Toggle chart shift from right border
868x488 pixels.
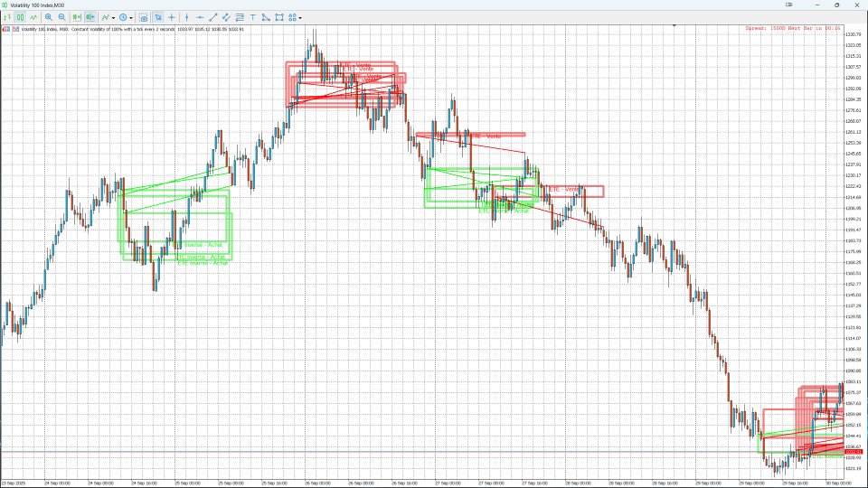click(90, 17)
